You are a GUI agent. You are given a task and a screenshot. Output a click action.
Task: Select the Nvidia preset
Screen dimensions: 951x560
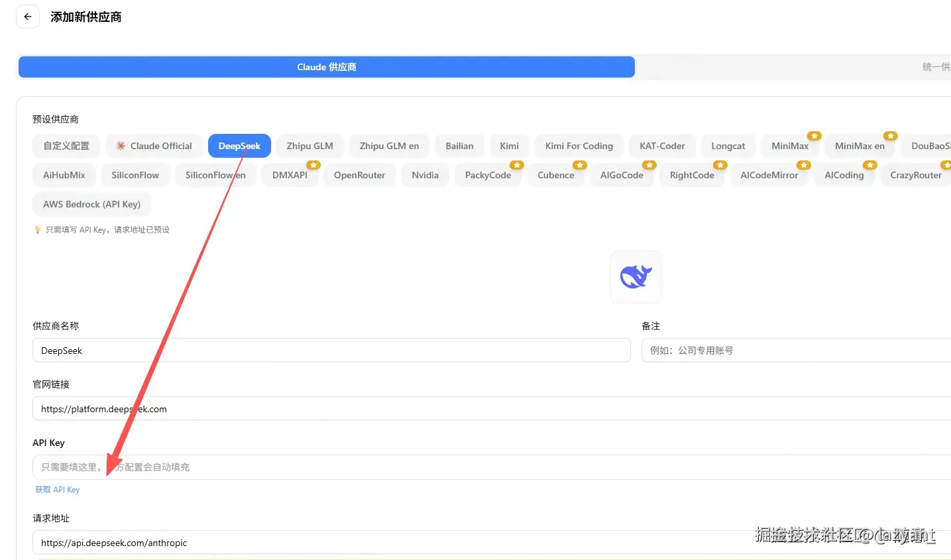425,175
